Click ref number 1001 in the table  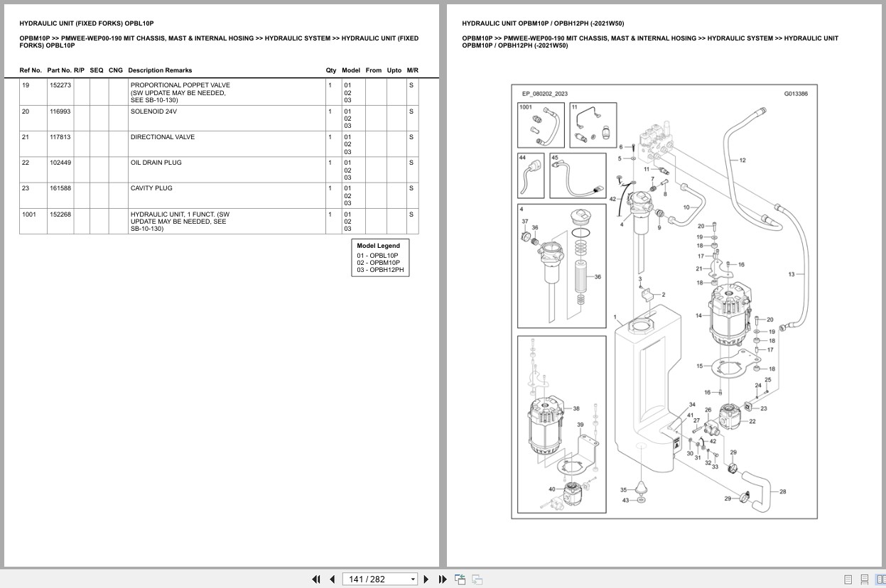tap(28, 214)
